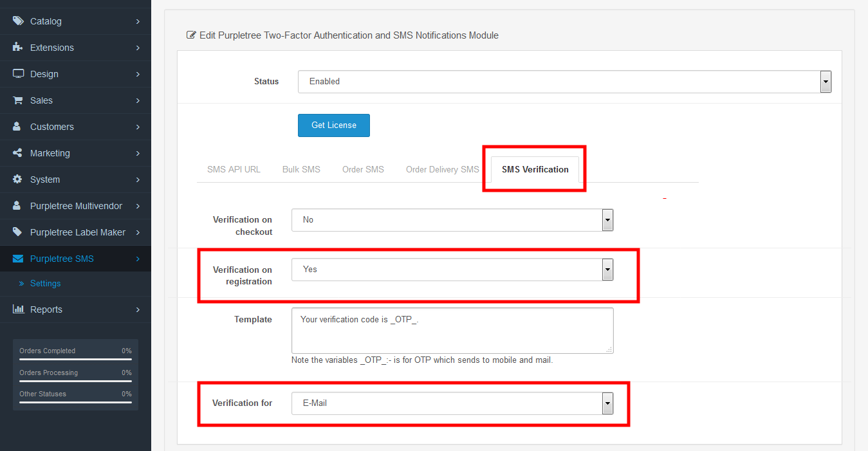868x451 pixels.
Task: Open the Reports sidebar menu
Action: pyautogui.click(x=75, y=309)
